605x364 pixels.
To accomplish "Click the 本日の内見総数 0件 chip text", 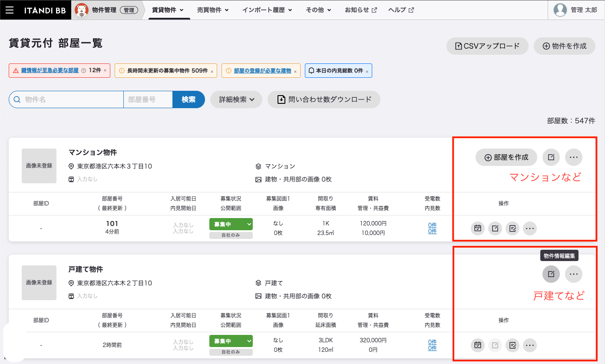I will pyautogui.click(x=339, y=71).
